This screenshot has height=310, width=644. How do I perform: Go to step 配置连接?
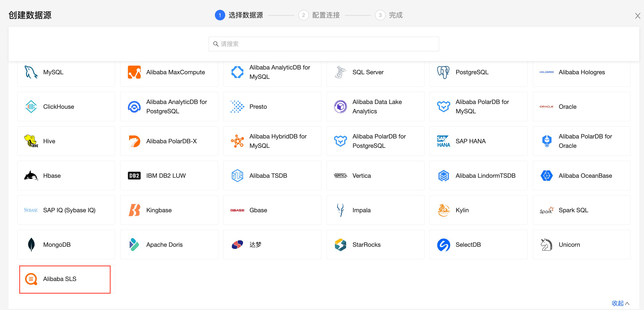319,15
